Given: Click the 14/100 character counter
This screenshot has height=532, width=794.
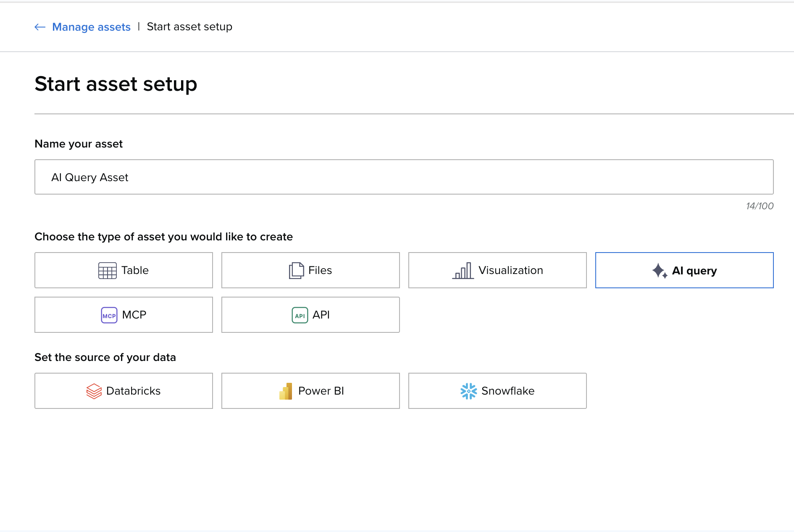Looking at the screenshot, I should tap(760, 206).
